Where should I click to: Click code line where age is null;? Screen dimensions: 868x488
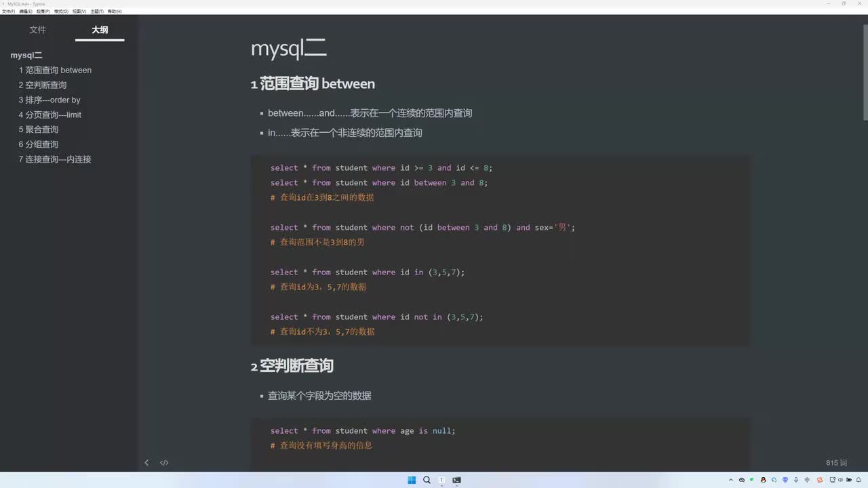pos(363,431)
